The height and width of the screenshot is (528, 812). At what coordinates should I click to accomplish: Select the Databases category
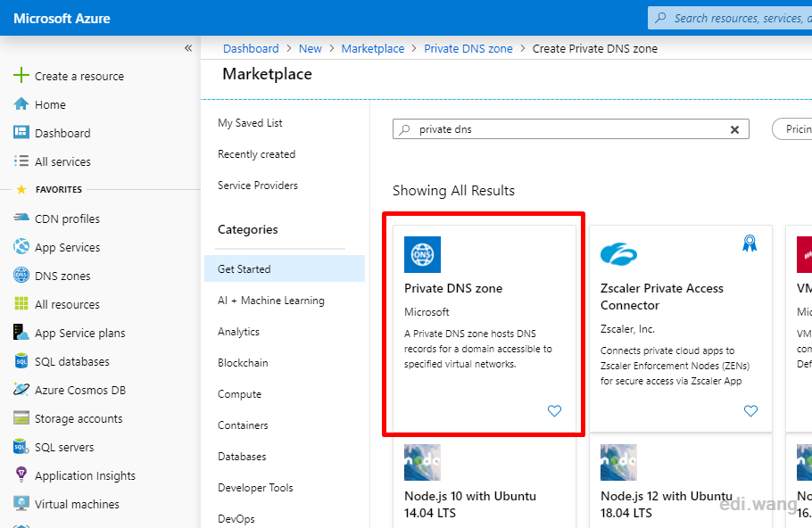coord(242,457)
